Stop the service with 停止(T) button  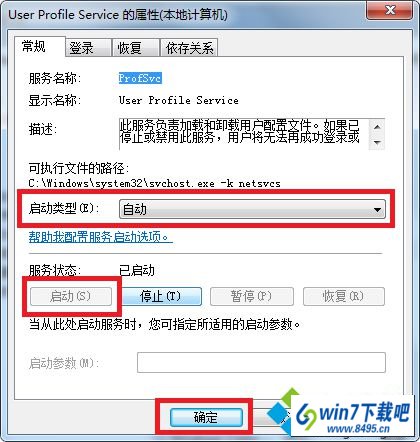(x=161, y=296)
